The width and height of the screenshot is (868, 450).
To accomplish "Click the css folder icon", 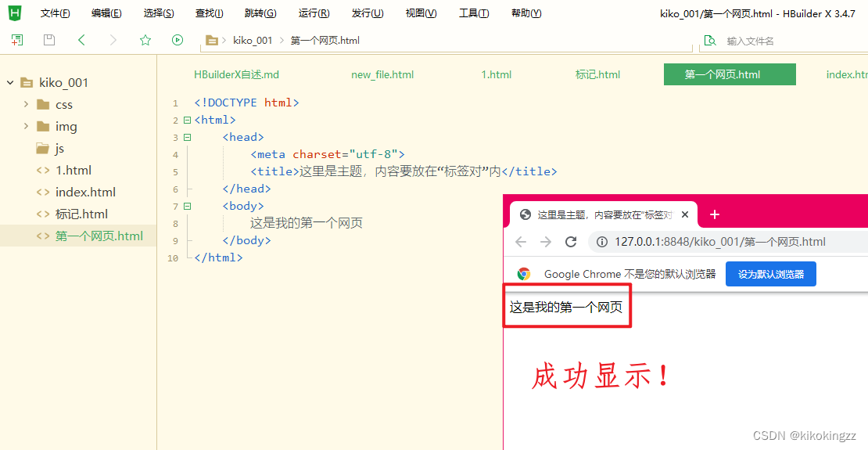I will tap(43, 104).
